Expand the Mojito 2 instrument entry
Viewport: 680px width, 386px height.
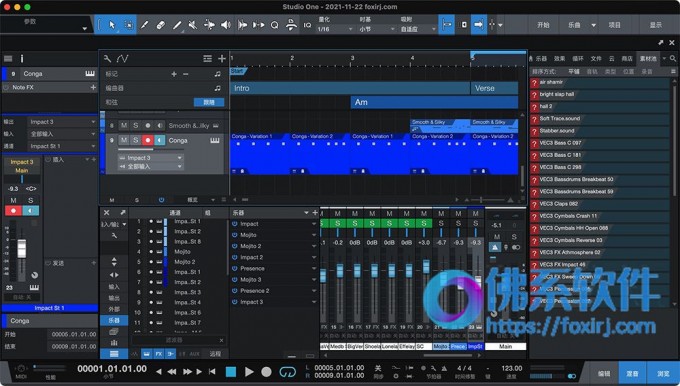pos(314,246)
